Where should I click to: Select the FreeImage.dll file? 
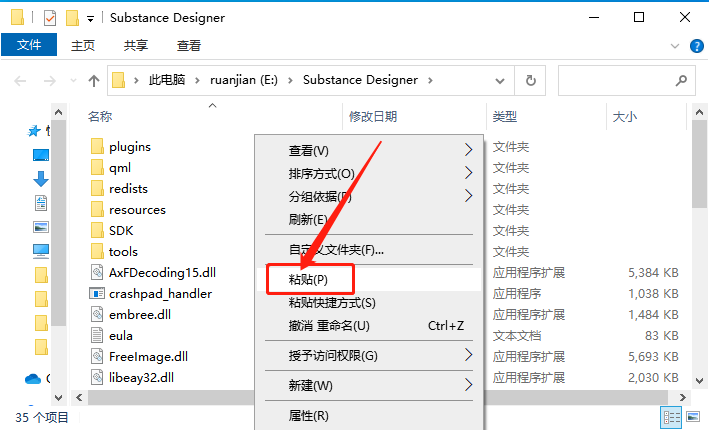click(139, 357)
